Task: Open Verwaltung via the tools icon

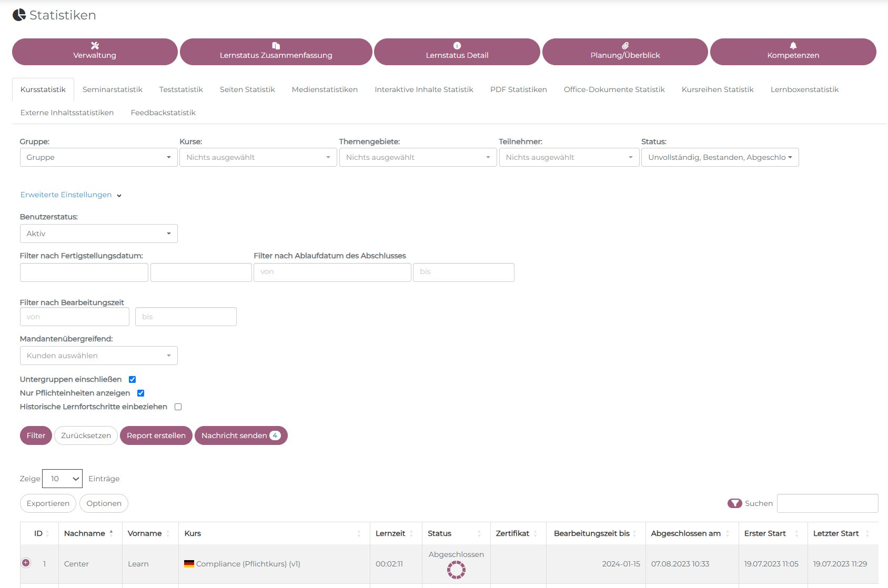Action: 95,46
